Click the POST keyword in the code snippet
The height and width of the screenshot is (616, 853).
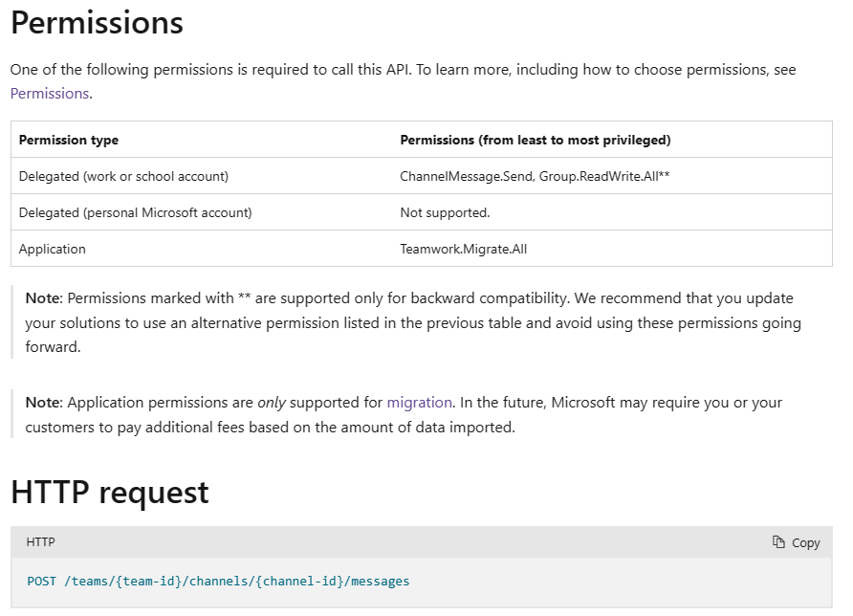point(42,581)
